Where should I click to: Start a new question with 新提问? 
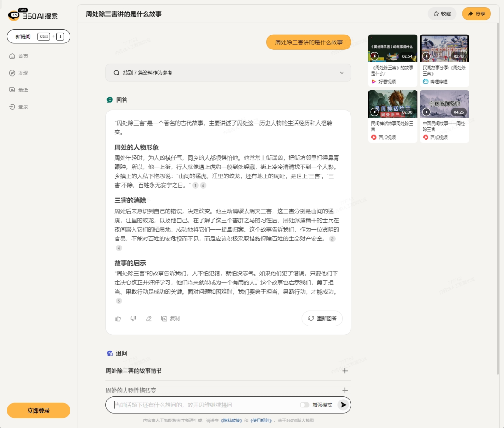[39, 36]
